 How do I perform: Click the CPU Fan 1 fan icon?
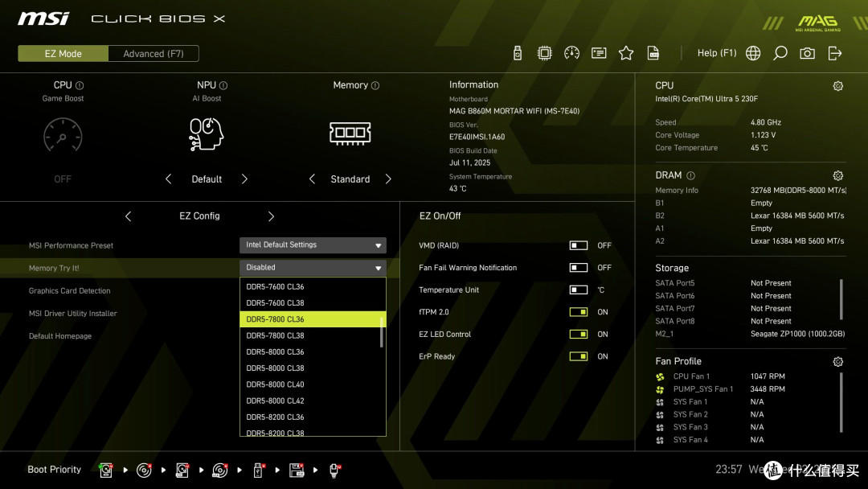660,376
